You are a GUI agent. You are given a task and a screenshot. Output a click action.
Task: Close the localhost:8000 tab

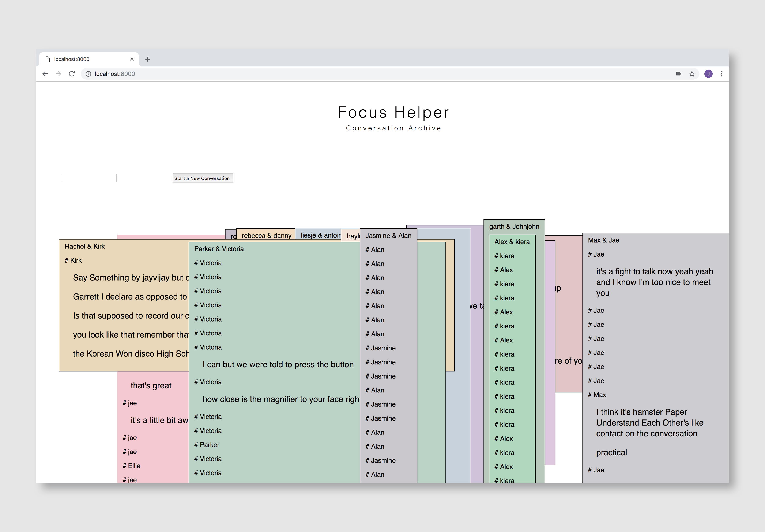pos(132,59)
